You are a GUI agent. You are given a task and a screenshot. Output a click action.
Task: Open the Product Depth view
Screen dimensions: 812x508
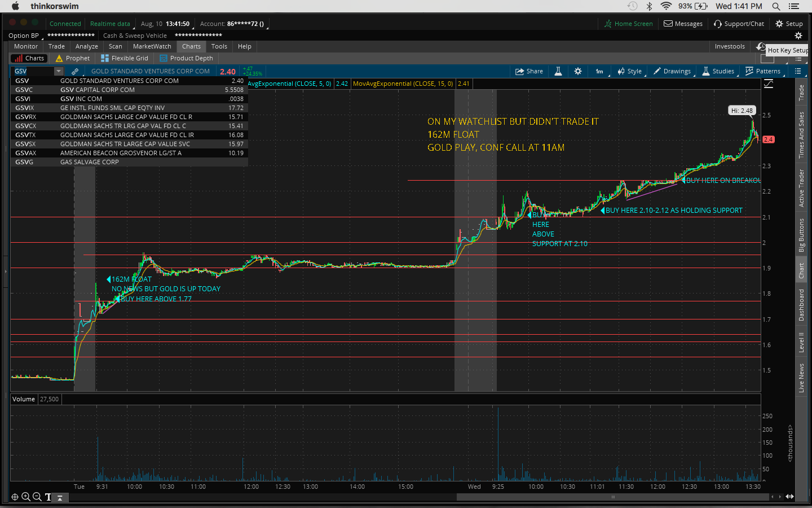tap(187, 58)
